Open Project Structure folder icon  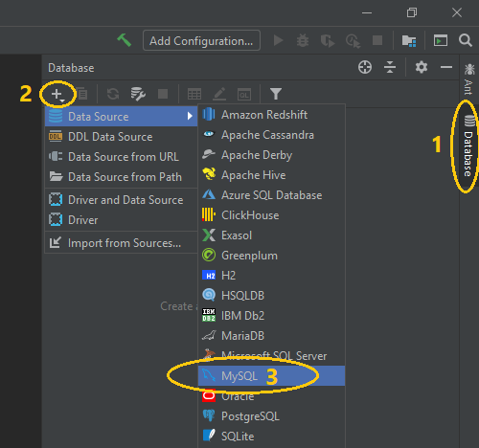coord(409,40)
